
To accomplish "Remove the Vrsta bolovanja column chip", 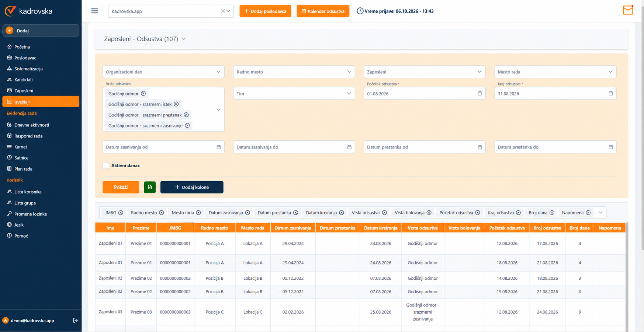I will coord(429,213).
